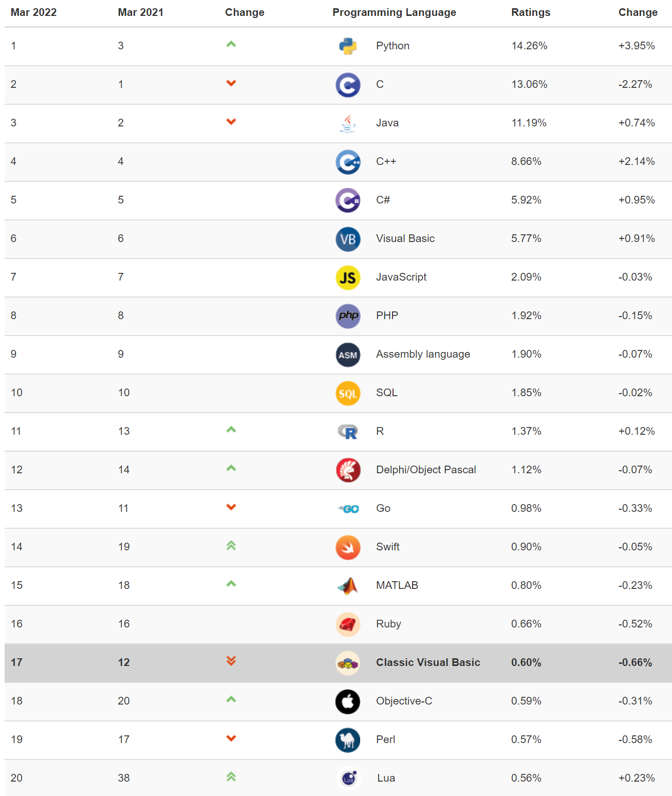The width and height of the screenshot is (672, 796).
Task: Click the Delphi/Object Pascal language name
Action: coord(426,470)
